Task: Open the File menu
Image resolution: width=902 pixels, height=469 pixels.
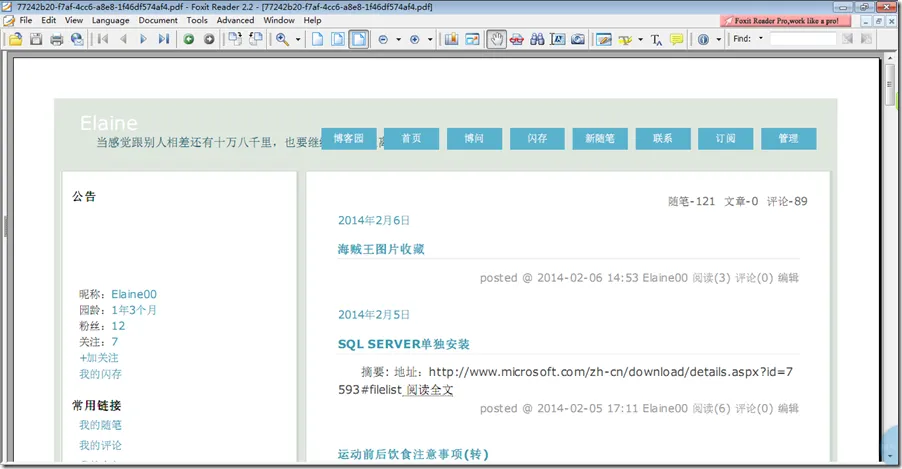Action: click(x=26, y=20)
